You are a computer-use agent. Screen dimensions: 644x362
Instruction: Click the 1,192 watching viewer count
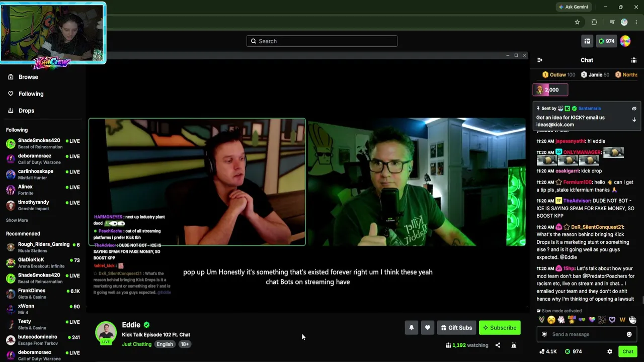click(x=467, y=345)
